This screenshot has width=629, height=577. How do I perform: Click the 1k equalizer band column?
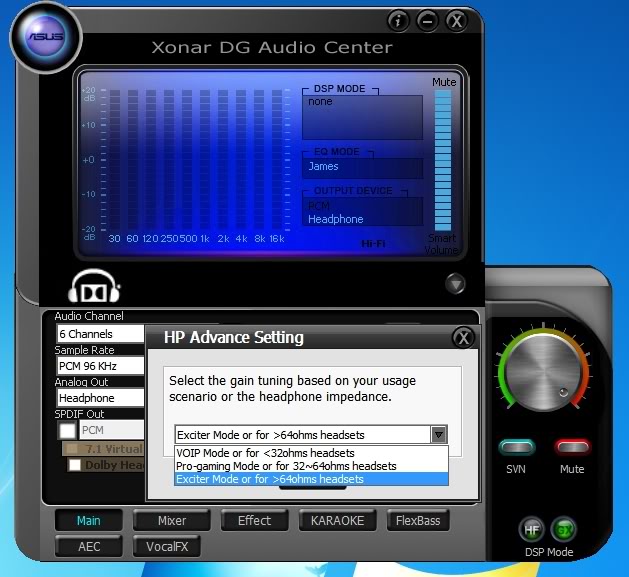pos(205,160)
